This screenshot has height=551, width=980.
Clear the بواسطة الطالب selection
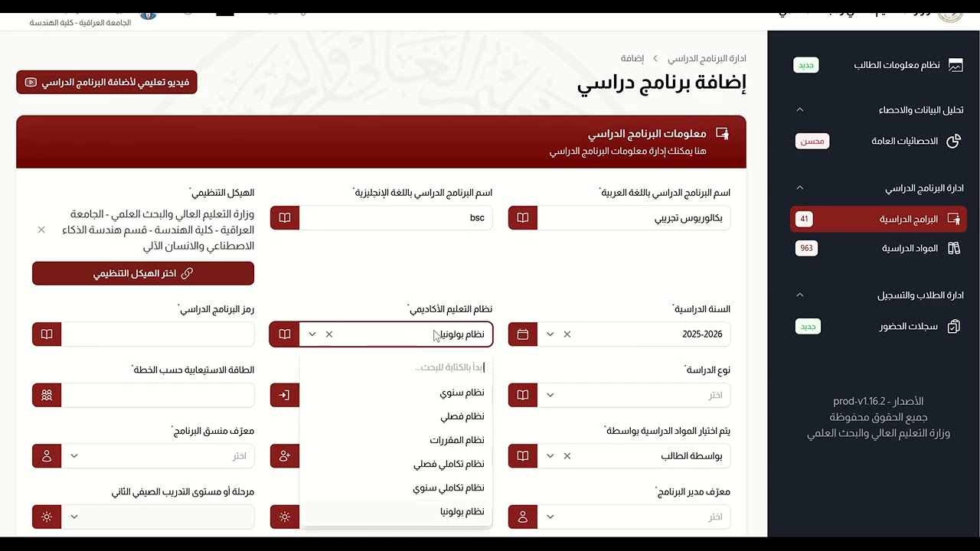click(567, 456)
